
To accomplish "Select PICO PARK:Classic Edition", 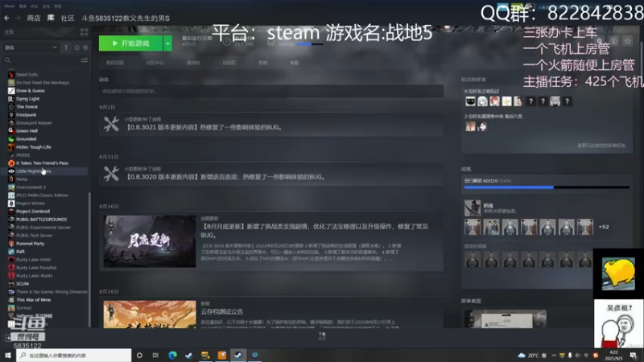I will coord(43,195).
